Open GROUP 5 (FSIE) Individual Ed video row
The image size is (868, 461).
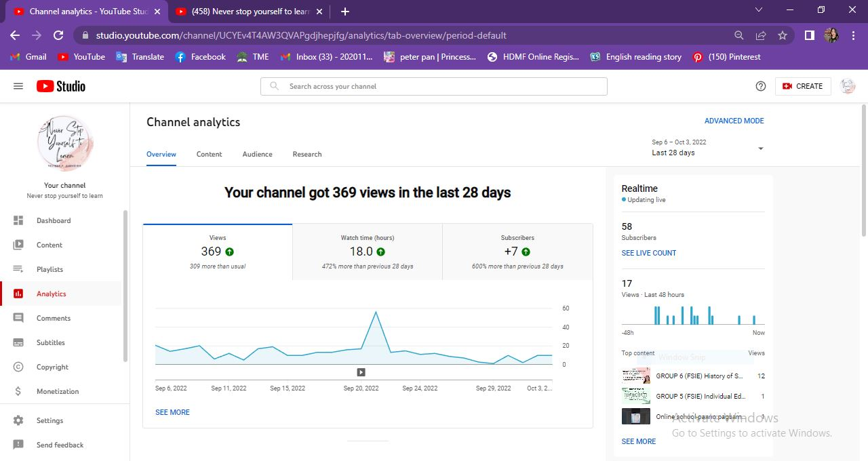(x=693, y=396)
